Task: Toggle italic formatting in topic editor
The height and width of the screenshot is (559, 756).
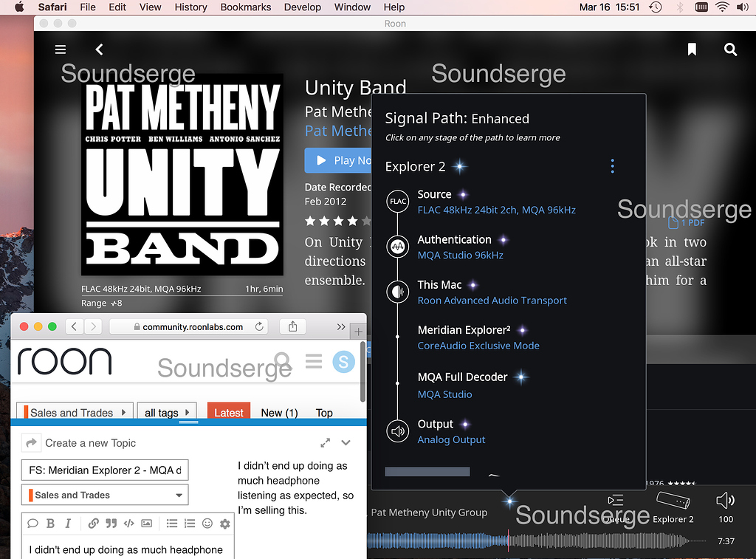Action: pos(68,524)
